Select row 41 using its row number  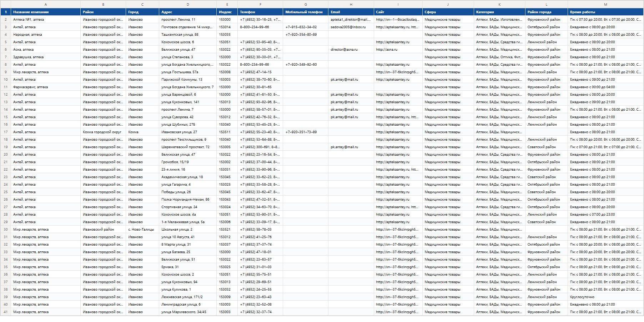point(6,312)
